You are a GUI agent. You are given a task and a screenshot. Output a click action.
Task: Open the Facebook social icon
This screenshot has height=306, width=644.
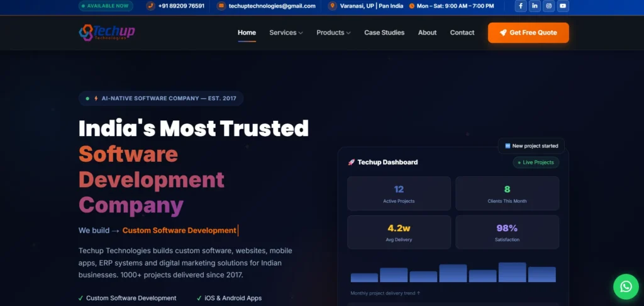pos(521,6)
